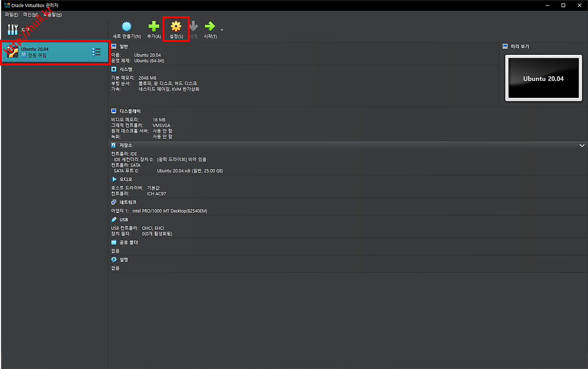Click the 미리 보기 header text
Image resolution: width=588 pixels, height=369 pixels.
[520, 46]
